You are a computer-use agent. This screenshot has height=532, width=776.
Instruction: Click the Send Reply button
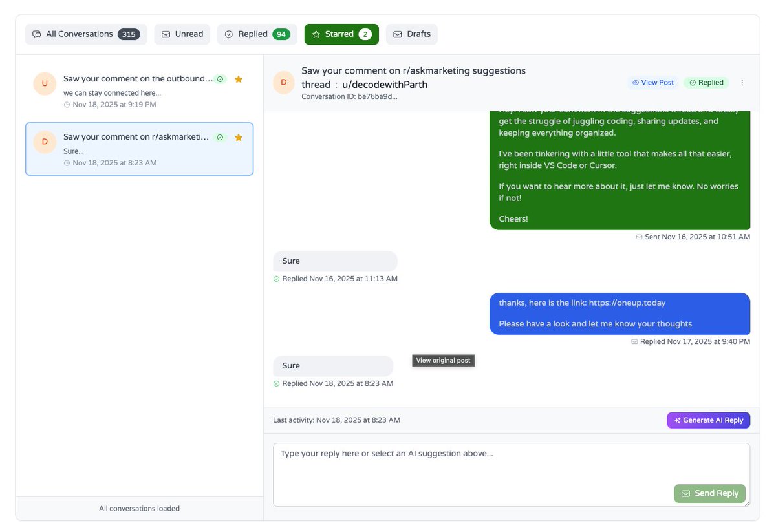tap(709, 493)
